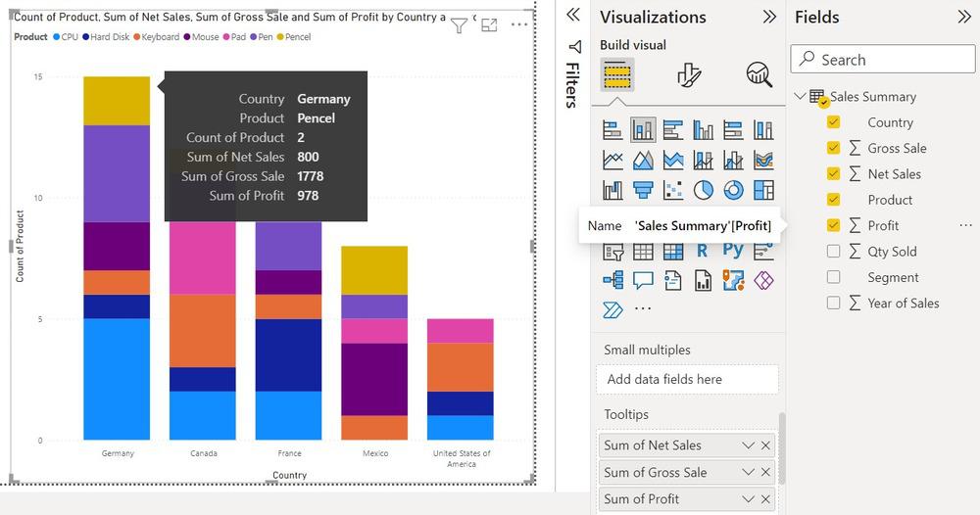980x515 pixels.
Task: Switch to the Analytics tab
Action: tap(759, 75)
